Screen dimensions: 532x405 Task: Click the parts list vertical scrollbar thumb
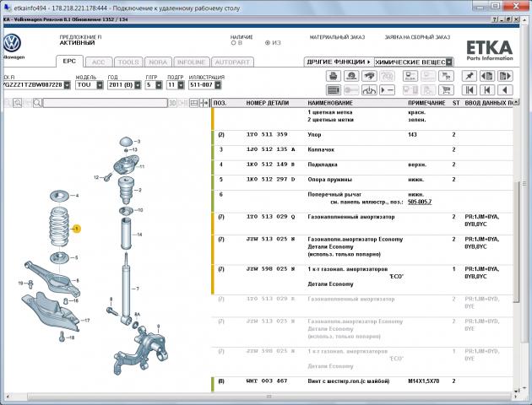click(x=516, y=241)
